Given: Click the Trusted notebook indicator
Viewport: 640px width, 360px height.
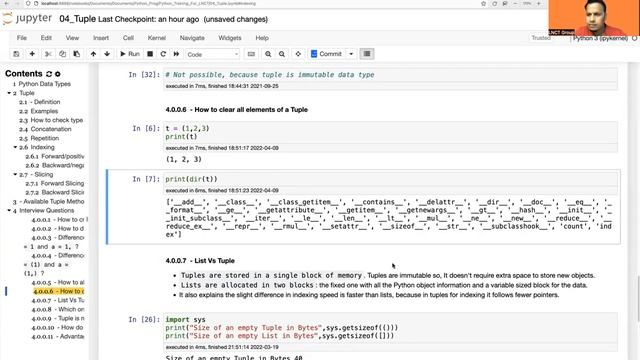Looking at the screenshot, I should tap(541, 38).
